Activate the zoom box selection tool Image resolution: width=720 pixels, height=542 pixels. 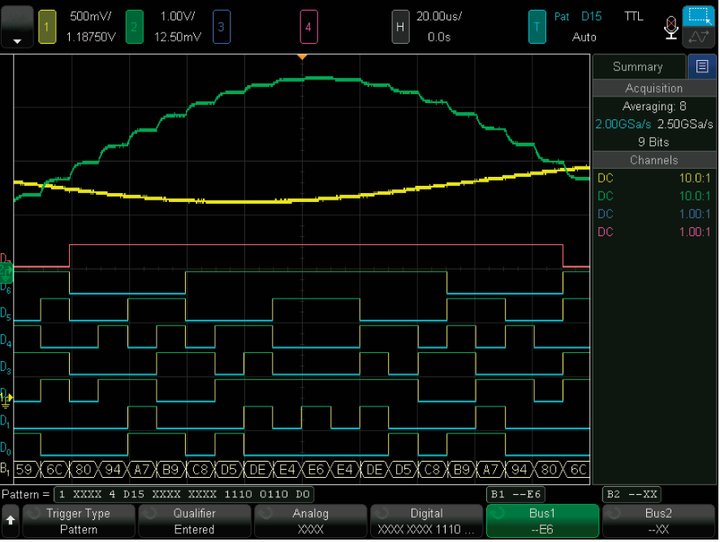coord(698,16)
